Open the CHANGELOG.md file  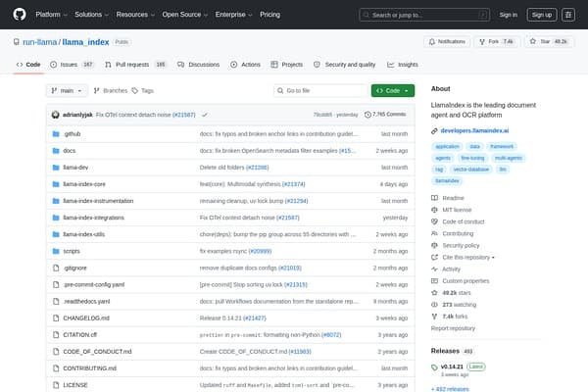(86, 318)
